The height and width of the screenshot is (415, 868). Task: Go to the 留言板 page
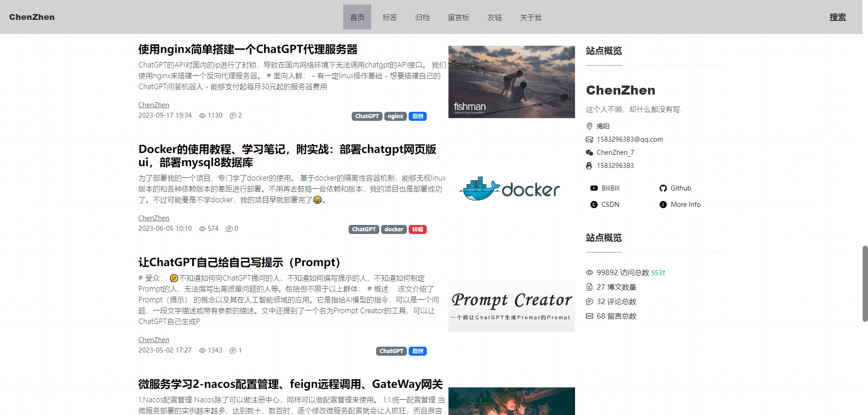click(458, 17)
